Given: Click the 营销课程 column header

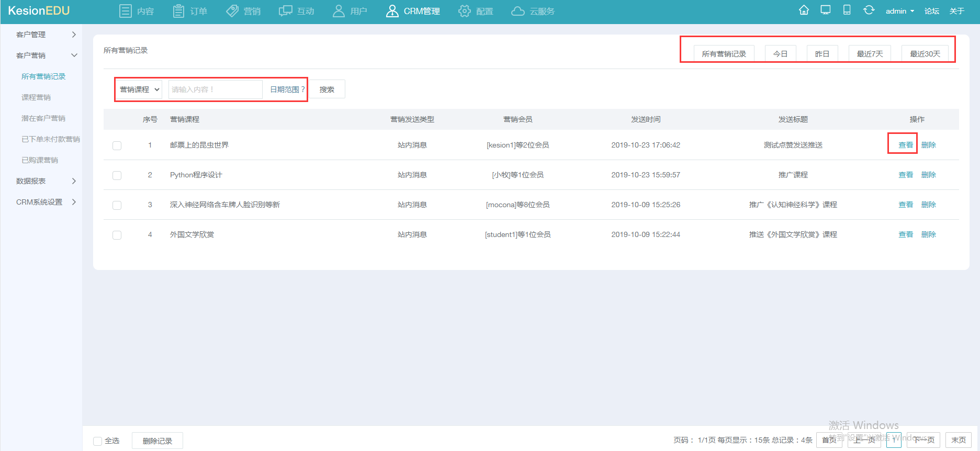Looking at the screenshot, I should tap(185, 119).
